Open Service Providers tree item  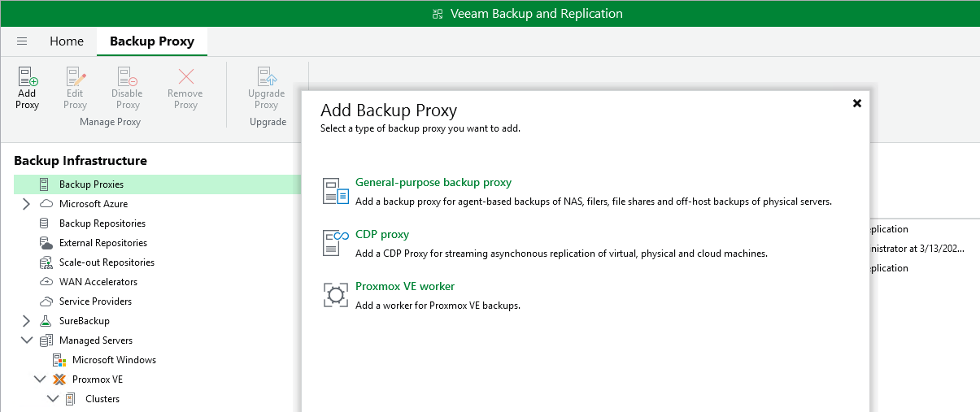95,301
